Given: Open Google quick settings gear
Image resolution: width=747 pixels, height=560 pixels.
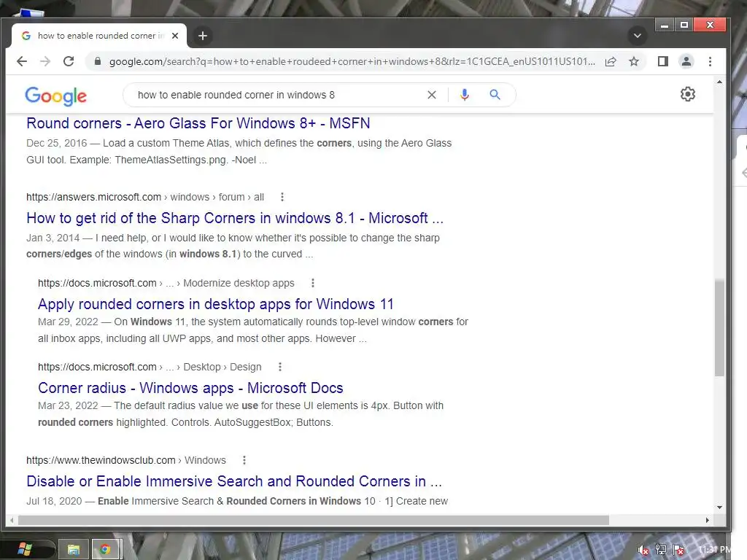Looking at the screenshot, I should click(687, 94).
